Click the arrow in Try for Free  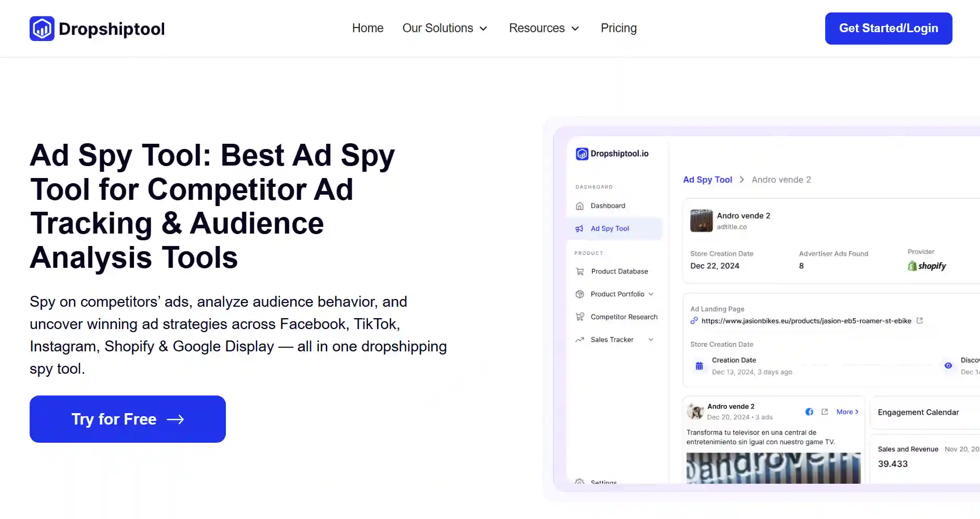pyautogui.click(x=176, y=419)
